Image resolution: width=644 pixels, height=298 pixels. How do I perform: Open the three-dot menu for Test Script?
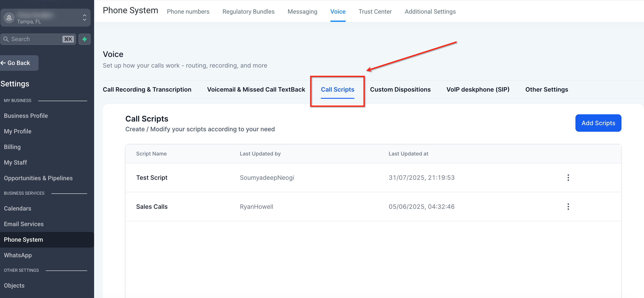click(x=568, y=178)
